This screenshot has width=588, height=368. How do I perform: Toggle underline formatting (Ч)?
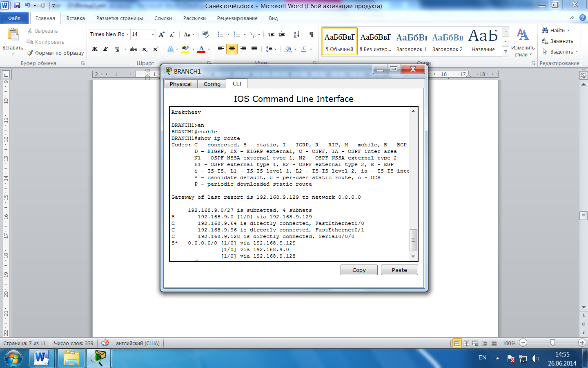[x=117, y=49]
